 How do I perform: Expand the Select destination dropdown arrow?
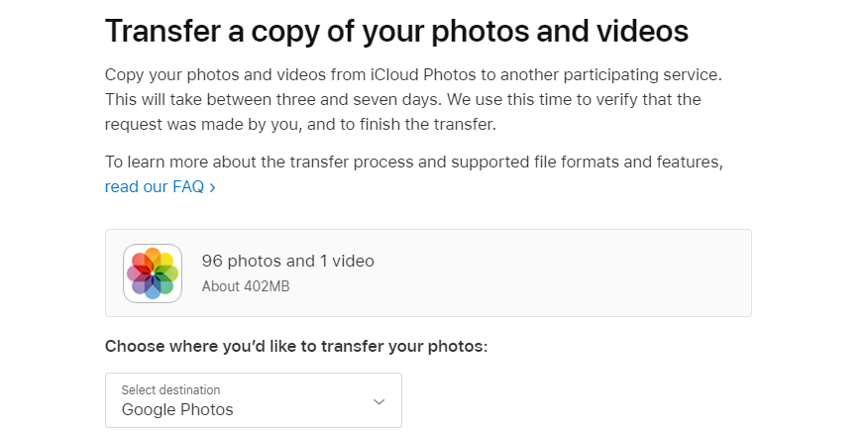coord(379,401)
